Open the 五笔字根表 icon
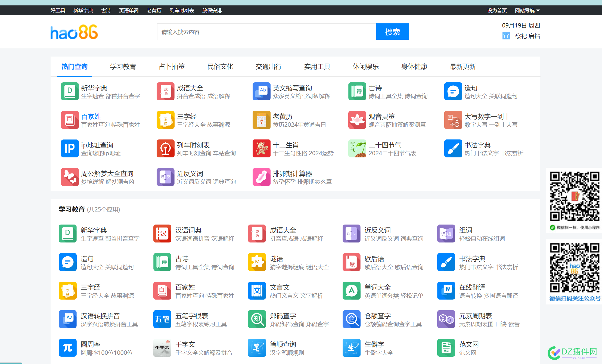This screenshot has width=602, height=364. click(x=162, y=319)
